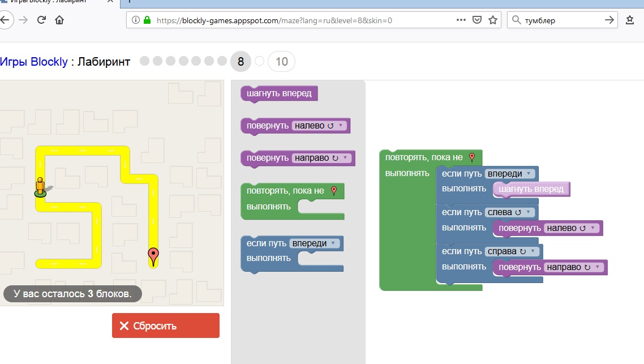644x364 pixels.
Task: Select the current level 8 indicator
Action: (x=241, y=62)
